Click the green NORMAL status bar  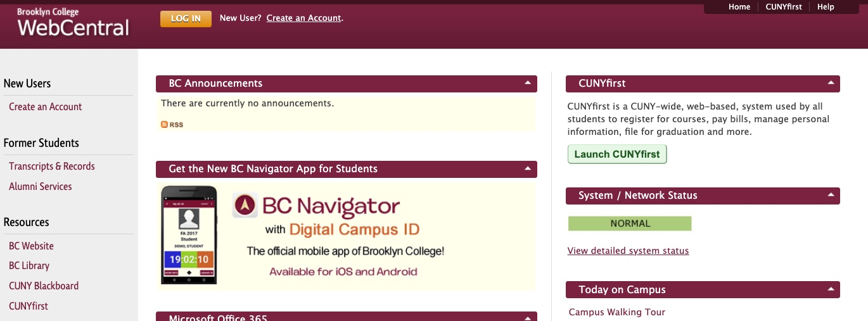click(630, 223)
